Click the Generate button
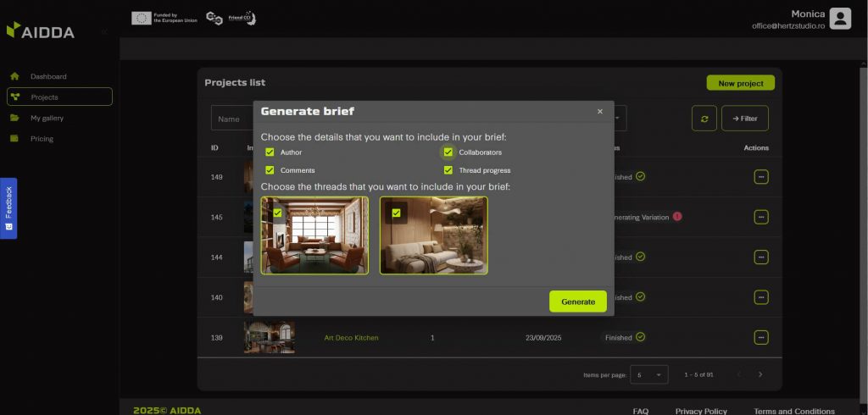 coord(578,302)
